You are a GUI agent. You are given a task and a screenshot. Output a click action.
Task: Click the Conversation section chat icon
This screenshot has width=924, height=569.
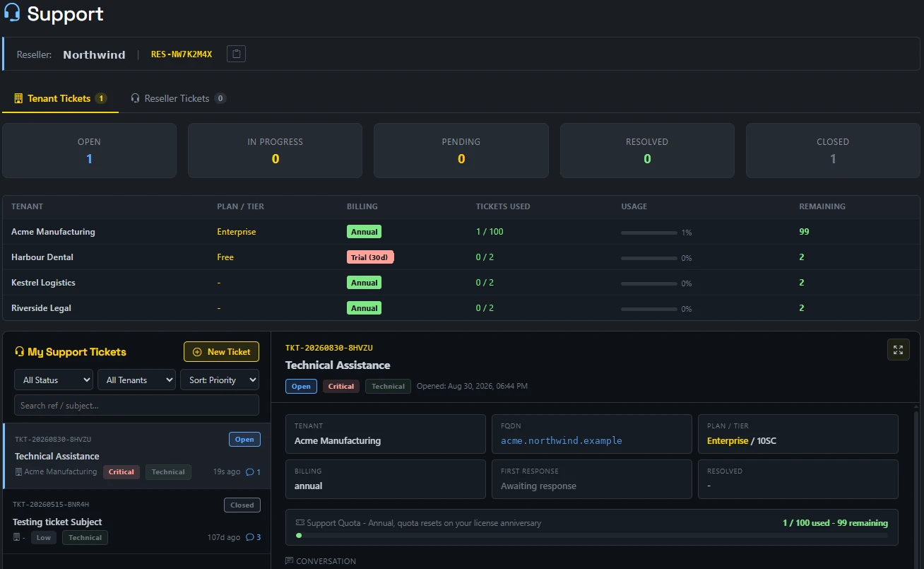point(289,561)
